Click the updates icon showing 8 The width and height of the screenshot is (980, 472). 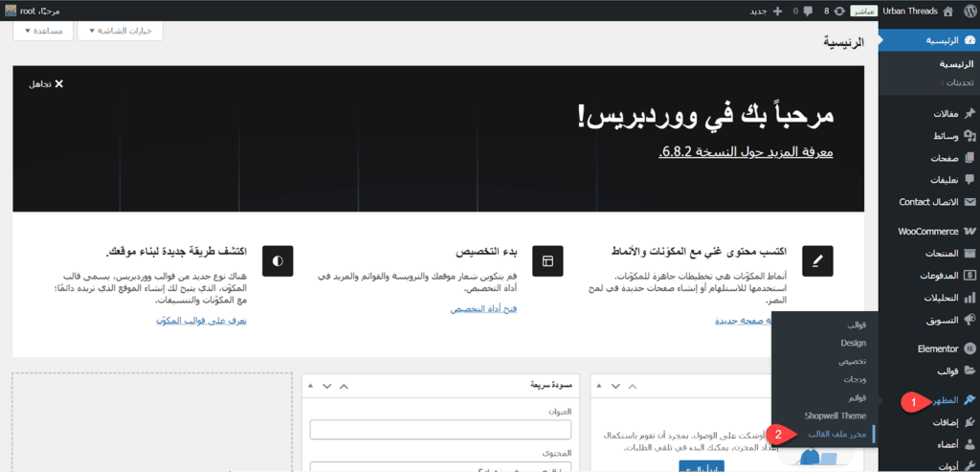(x=832, y=11)
